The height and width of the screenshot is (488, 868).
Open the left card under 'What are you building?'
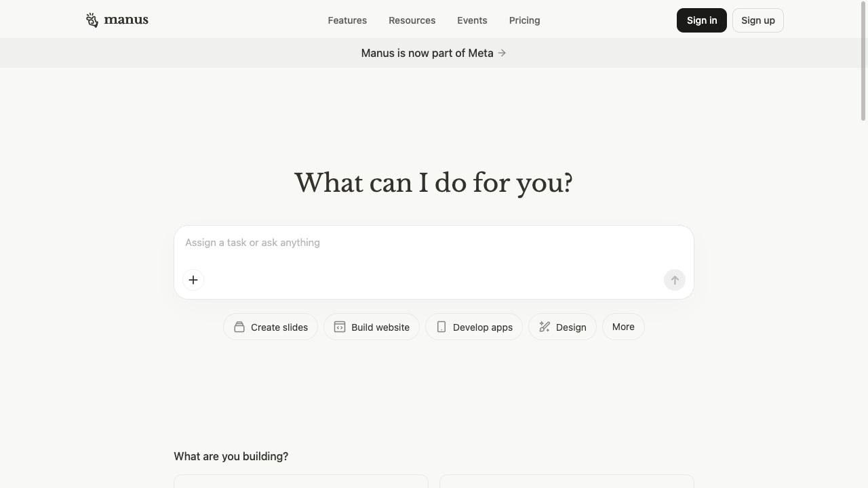click(301, 481)
